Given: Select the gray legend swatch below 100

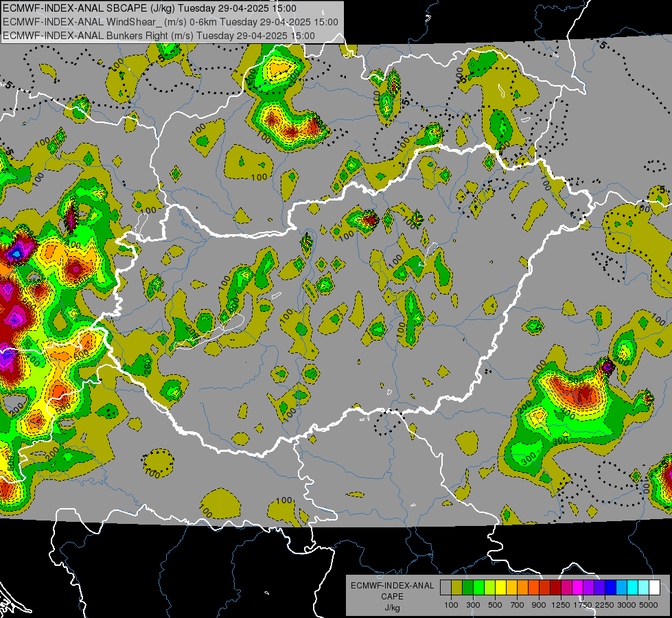Looking at the screenshot, I should coord(445,587).
